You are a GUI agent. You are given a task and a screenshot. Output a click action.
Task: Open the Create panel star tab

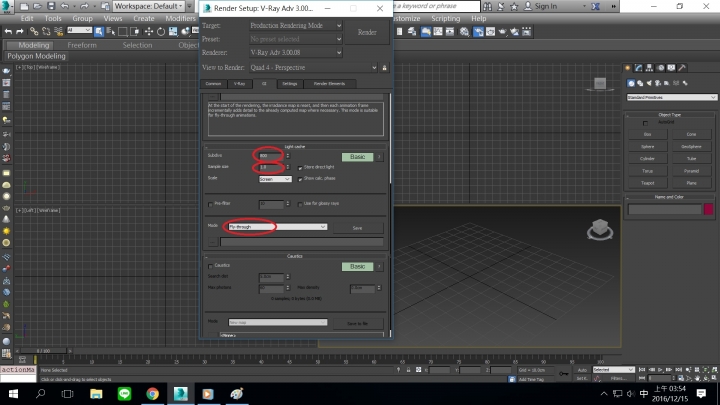point(628,68)
